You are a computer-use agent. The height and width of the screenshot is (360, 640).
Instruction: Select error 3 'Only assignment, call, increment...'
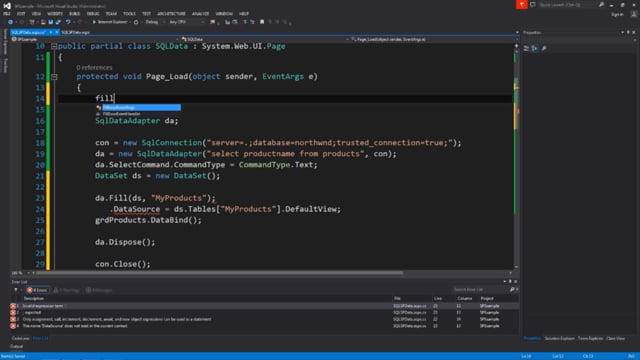(x=264, y=319)
